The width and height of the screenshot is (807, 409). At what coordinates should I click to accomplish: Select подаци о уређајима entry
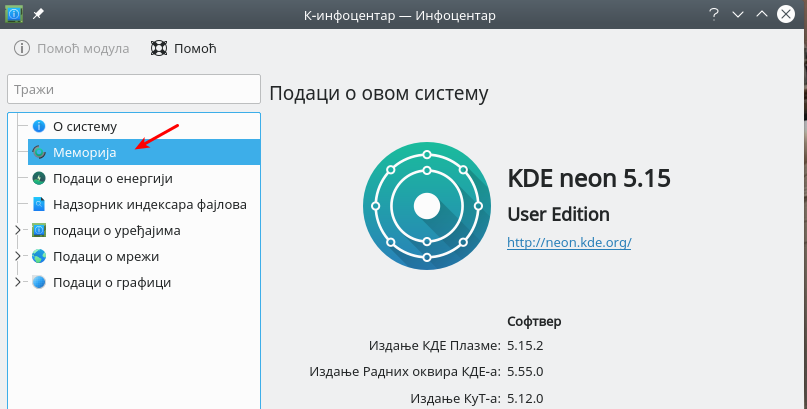144,230
